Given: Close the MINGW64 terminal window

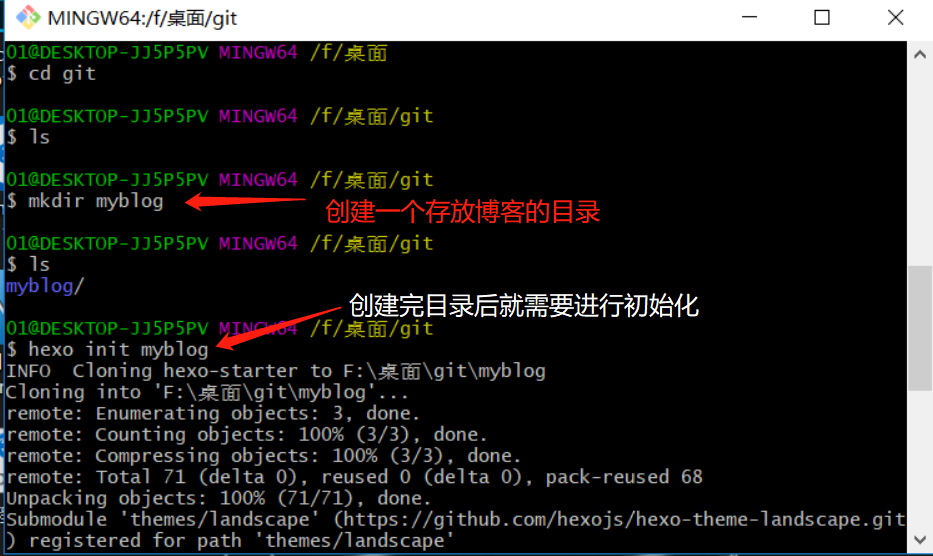Looking at the screenshot, I should point(896,17).
